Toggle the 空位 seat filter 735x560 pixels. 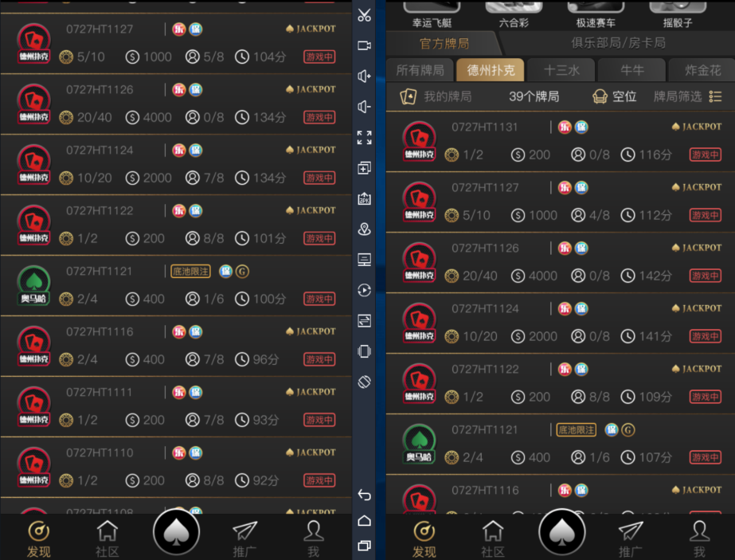coord(615,96)
